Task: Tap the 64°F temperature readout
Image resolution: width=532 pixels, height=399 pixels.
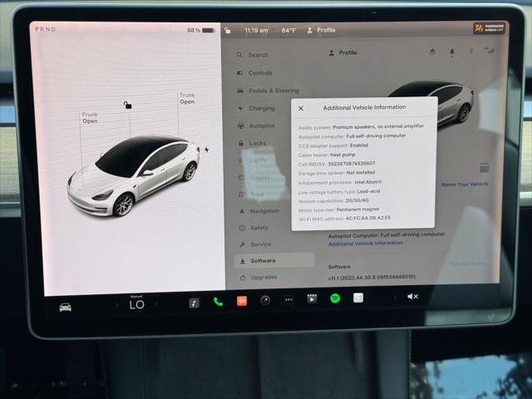Action: pyautogui.click(x=288, y=30)
